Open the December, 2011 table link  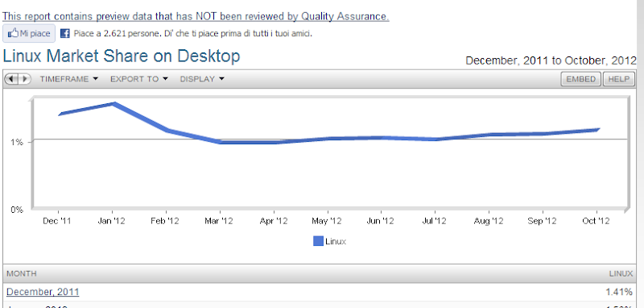(43, 292)
